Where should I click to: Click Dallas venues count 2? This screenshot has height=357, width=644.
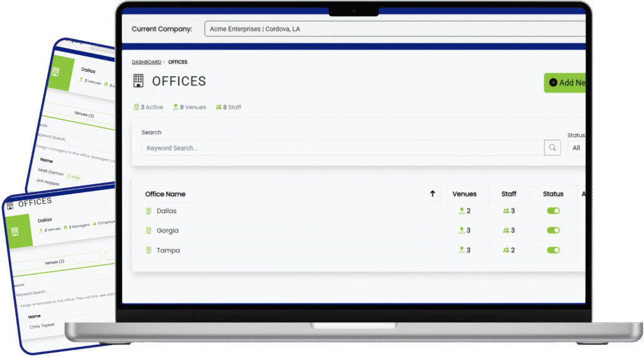(x=469, y=211)
